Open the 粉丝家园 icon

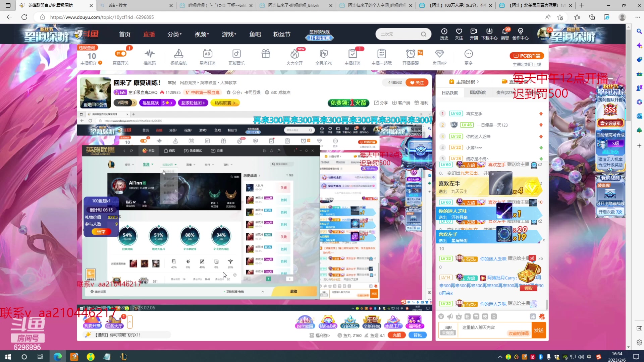305,322
